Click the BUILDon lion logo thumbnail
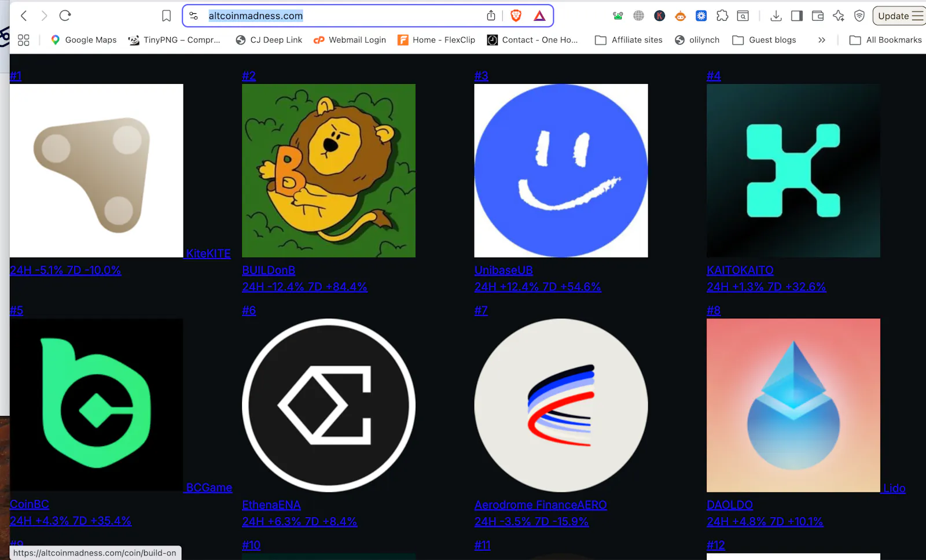The width and height of the screenshot is (926, 560). tap(329, 171)
